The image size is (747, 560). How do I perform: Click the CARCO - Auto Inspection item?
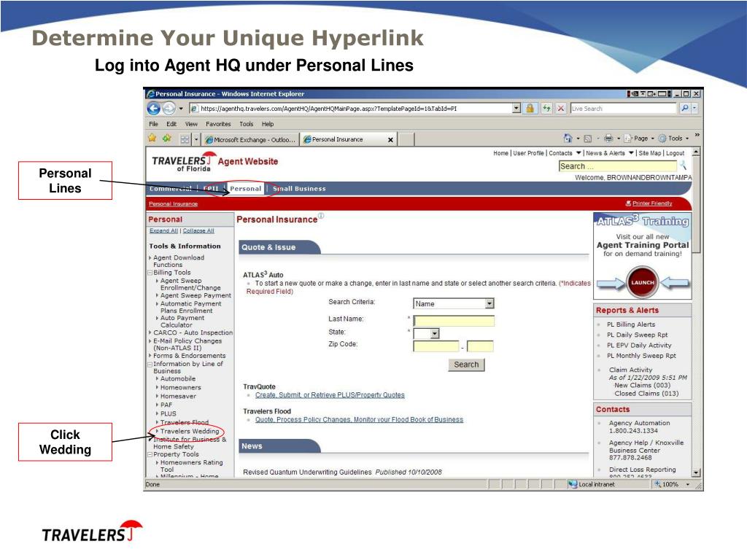coord(193,332)
